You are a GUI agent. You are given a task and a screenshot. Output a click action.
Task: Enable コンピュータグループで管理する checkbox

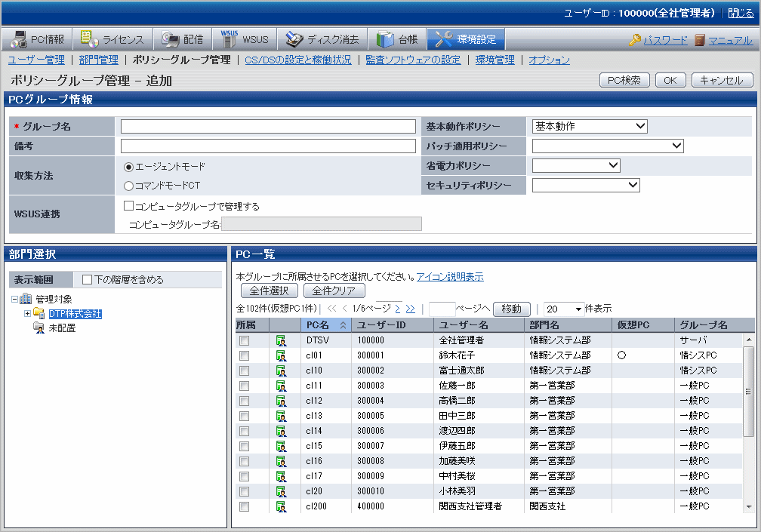pyautogui.click(x=128, y=205)
